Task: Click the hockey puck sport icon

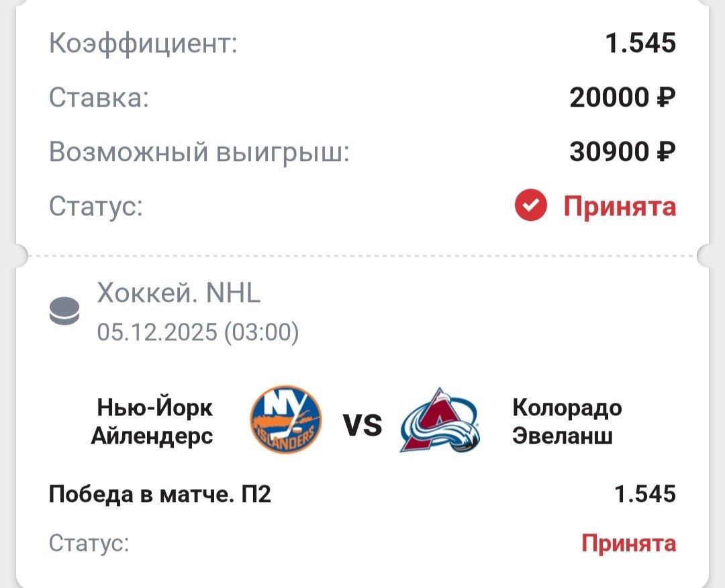Action: pos(65,313)
